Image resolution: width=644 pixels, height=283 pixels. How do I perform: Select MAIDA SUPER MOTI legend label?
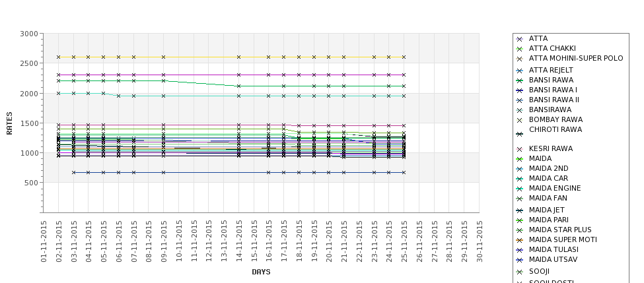(563, 239)
